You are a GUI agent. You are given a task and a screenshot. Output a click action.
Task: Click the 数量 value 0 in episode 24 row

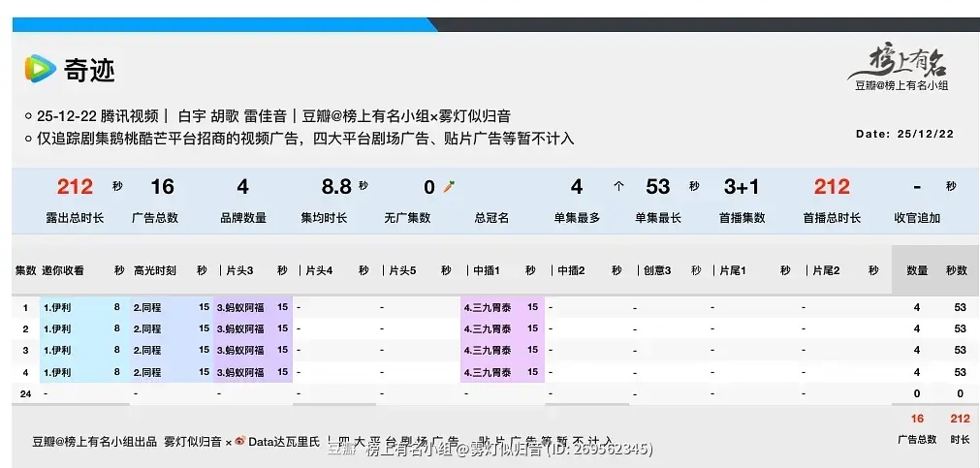tap(917, 393)
